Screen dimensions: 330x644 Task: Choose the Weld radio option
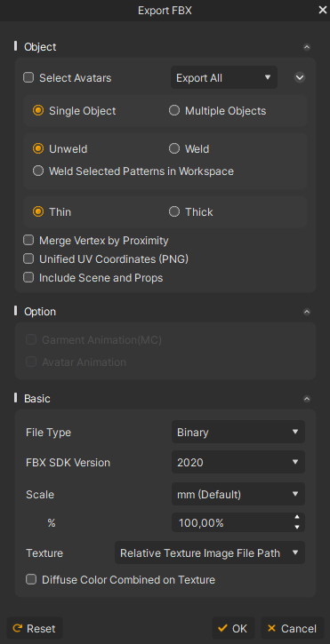click(174, 148)
